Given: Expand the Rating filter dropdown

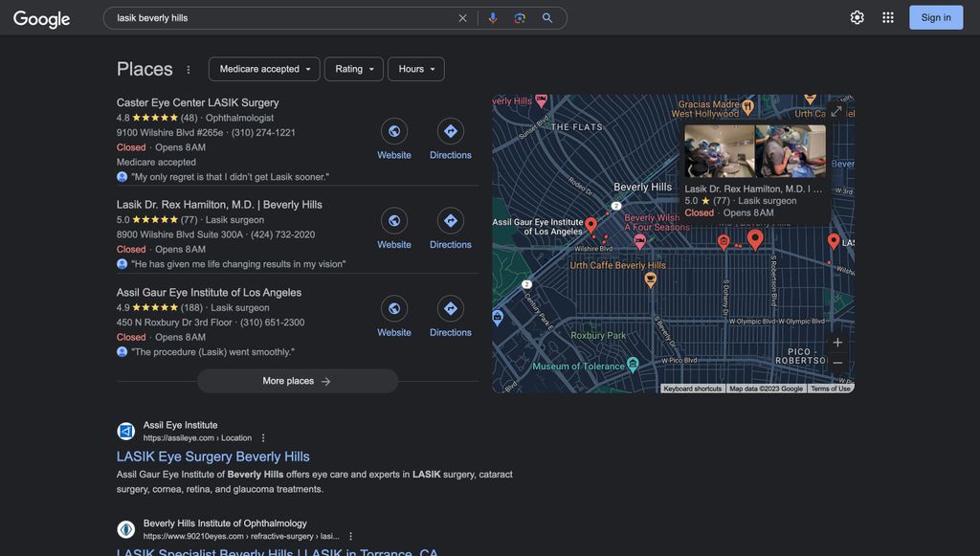Looking at the screenshot, I should (x=354, y=69).
